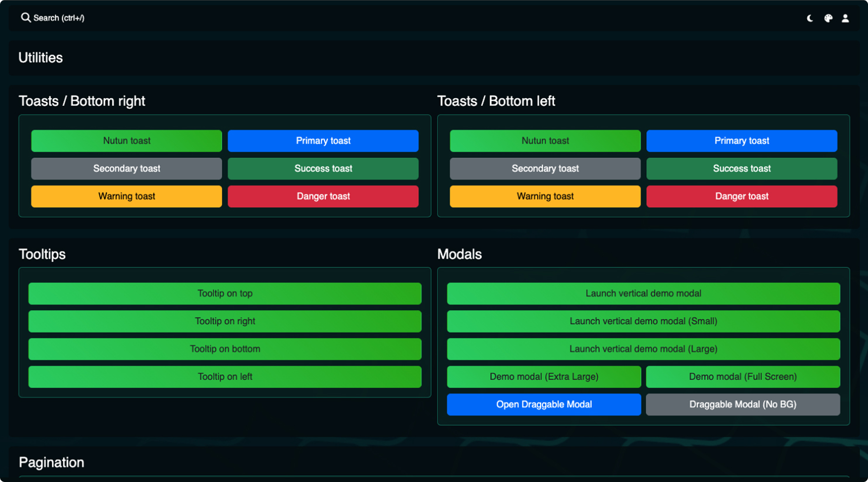Fire Warning toast in Bottom right section
Screen dimensions: 868x482
[x=127, y=196]
